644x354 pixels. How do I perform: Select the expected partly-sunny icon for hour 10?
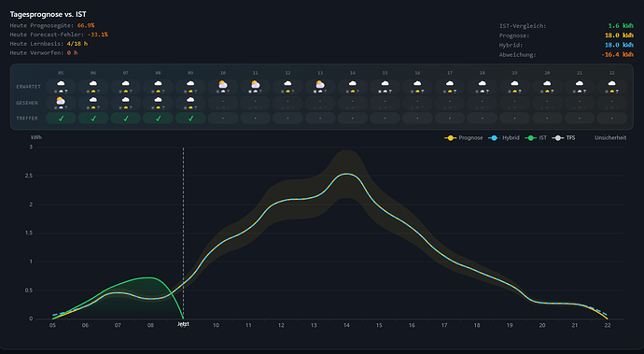[x=223, y=84]
